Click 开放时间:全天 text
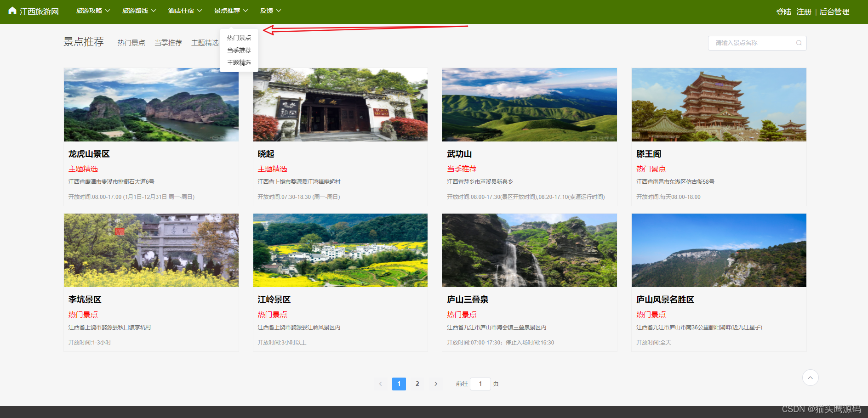Viewport: 868px width, 418px height. point(654,343)
